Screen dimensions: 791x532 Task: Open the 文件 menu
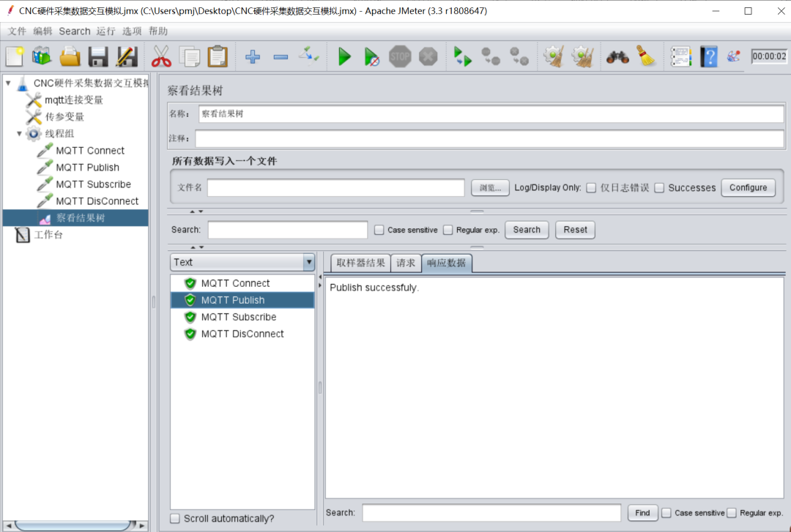(17, 31)
